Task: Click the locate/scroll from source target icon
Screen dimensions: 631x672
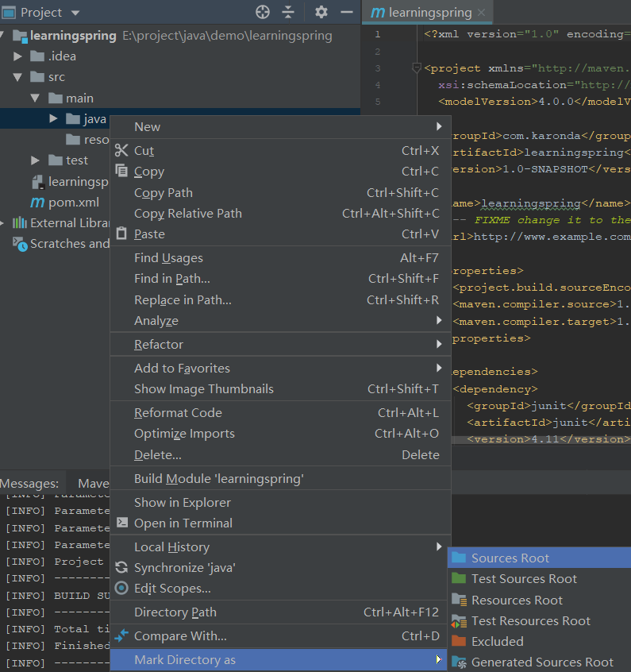Action: click(x=263, y=12)
